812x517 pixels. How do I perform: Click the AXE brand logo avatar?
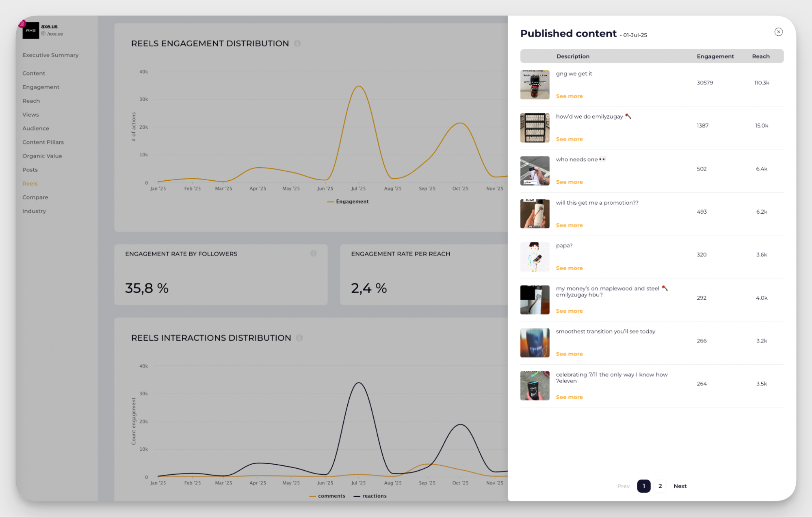tap(30, 31)
